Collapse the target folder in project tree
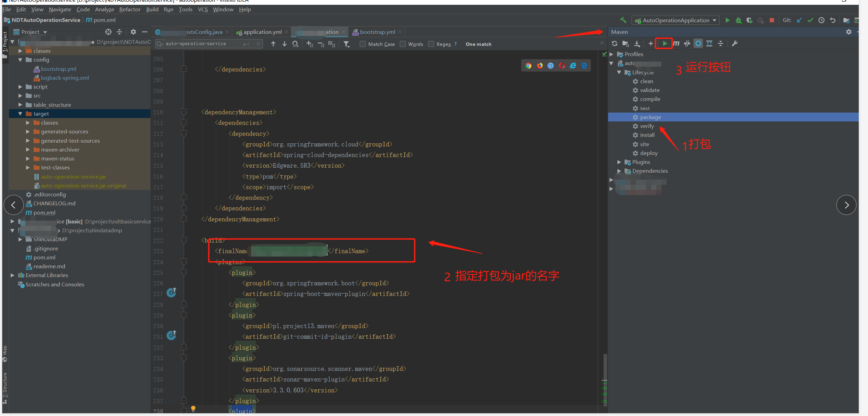The image size is (868, 416). point(20,114)
